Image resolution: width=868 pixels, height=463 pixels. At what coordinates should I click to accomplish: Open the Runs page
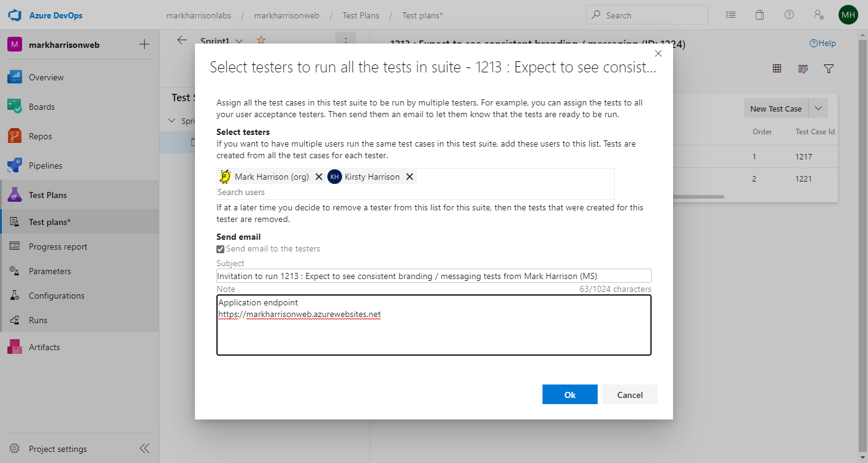coord(38,320)
